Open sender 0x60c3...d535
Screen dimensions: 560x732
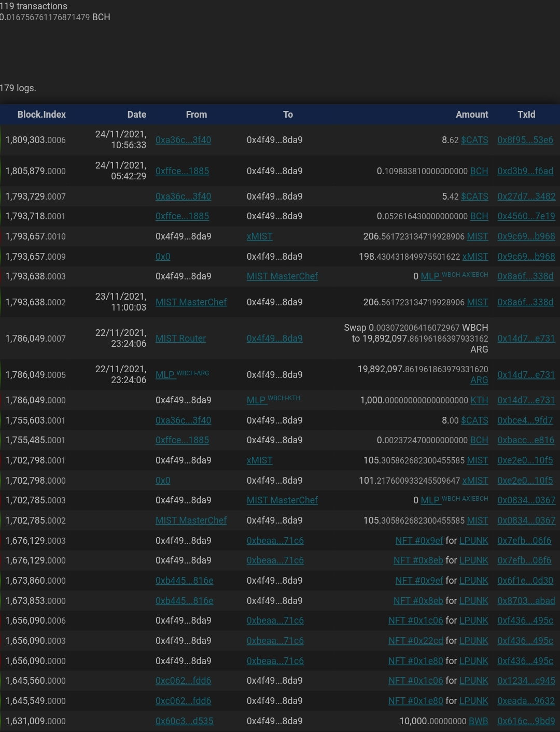[x=184, y=721]
